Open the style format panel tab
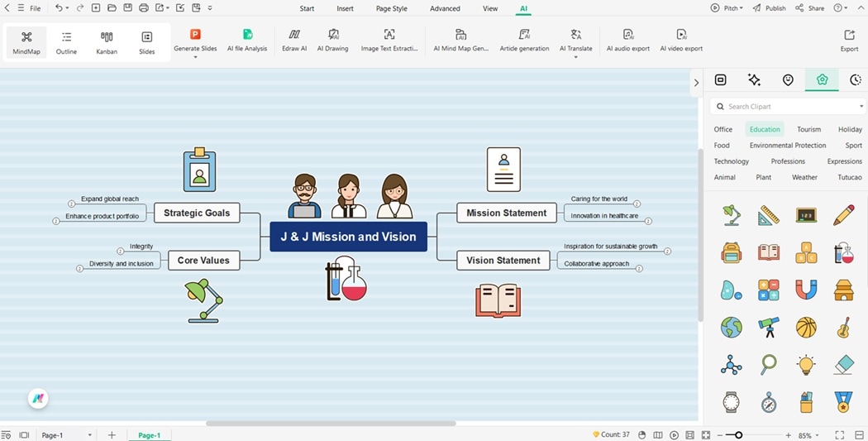This screenshot has height=441, width=868. (720, 79)
